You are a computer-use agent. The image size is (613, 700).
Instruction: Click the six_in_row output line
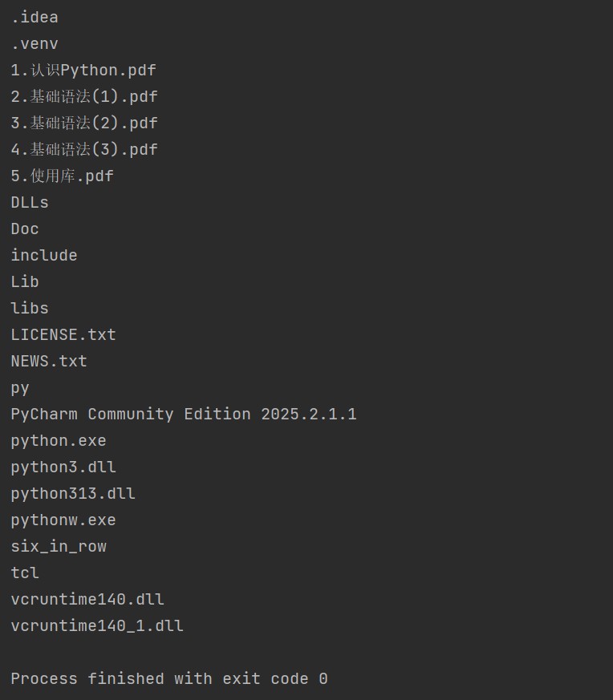[x=59, y=547]
